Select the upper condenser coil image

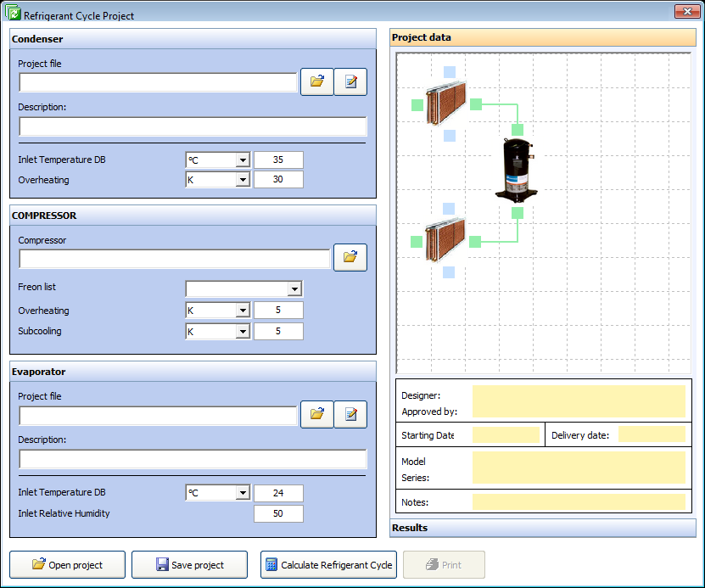pos(446,103)
